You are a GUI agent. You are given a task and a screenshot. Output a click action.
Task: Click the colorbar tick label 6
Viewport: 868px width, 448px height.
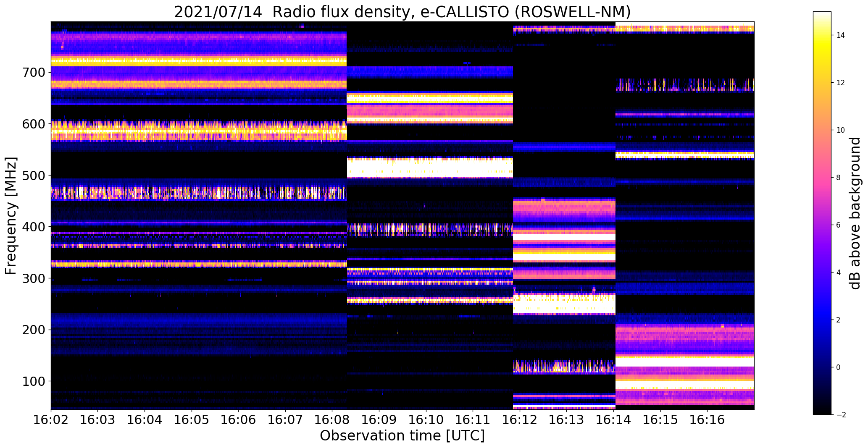(839, 225)
